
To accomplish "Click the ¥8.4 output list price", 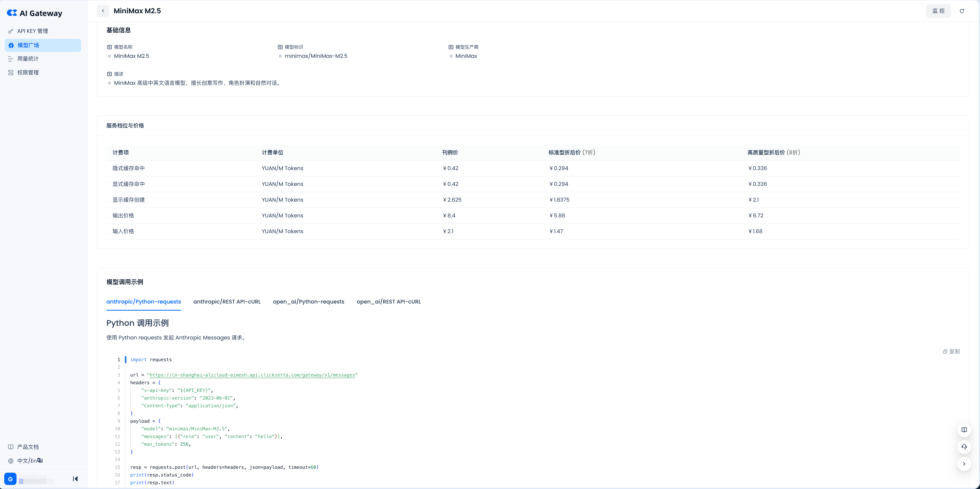I will 449,215.
